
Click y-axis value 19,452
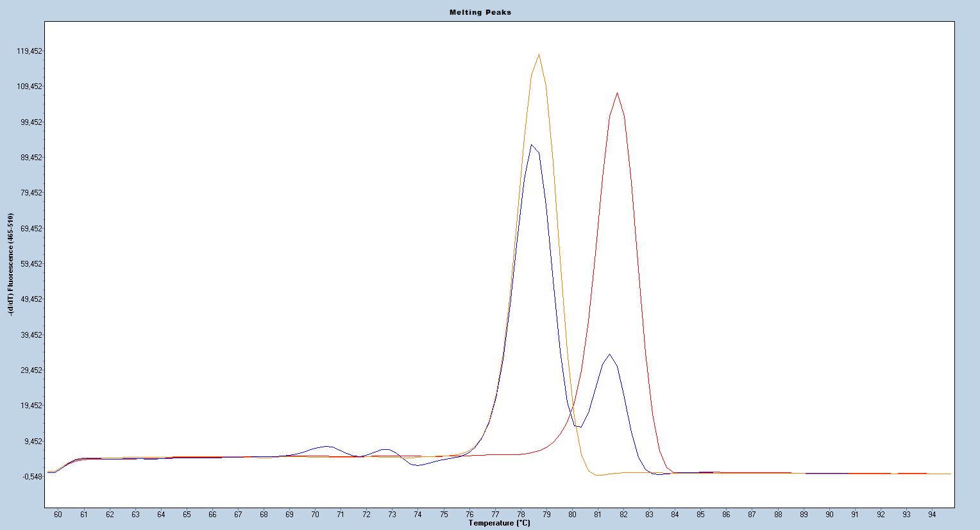coord(31,406)
